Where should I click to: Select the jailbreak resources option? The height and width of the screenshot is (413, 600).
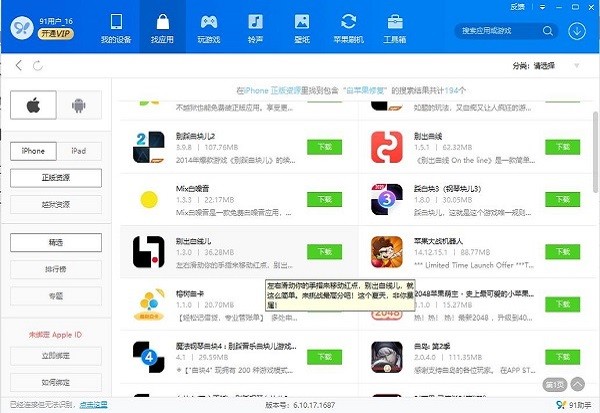coord(56,204)
